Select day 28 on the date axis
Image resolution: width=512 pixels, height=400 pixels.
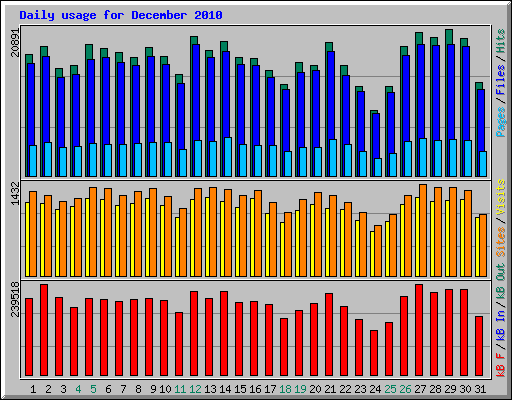click(435, 389)
